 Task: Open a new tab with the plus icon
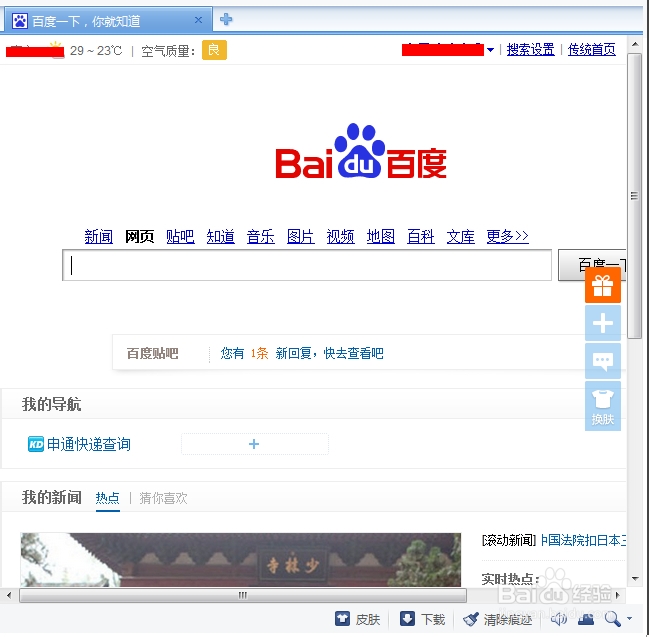pos(226,19)
